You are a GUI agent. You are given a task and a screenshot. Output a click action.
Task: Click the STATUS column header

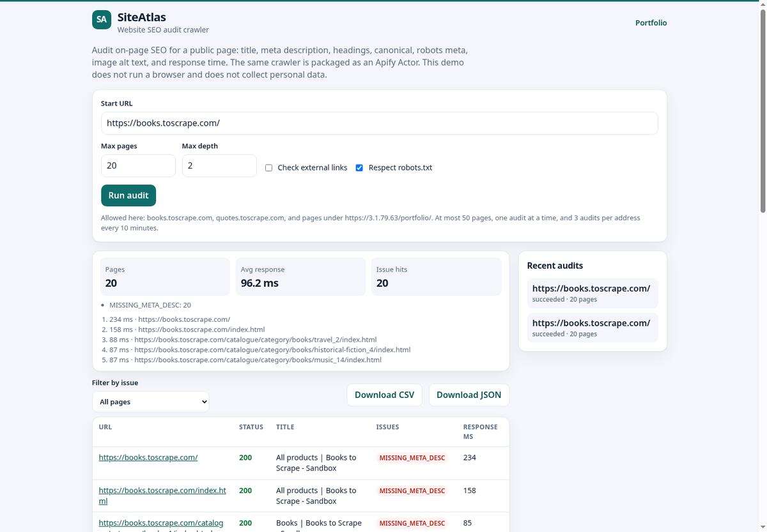pos(251,427)
